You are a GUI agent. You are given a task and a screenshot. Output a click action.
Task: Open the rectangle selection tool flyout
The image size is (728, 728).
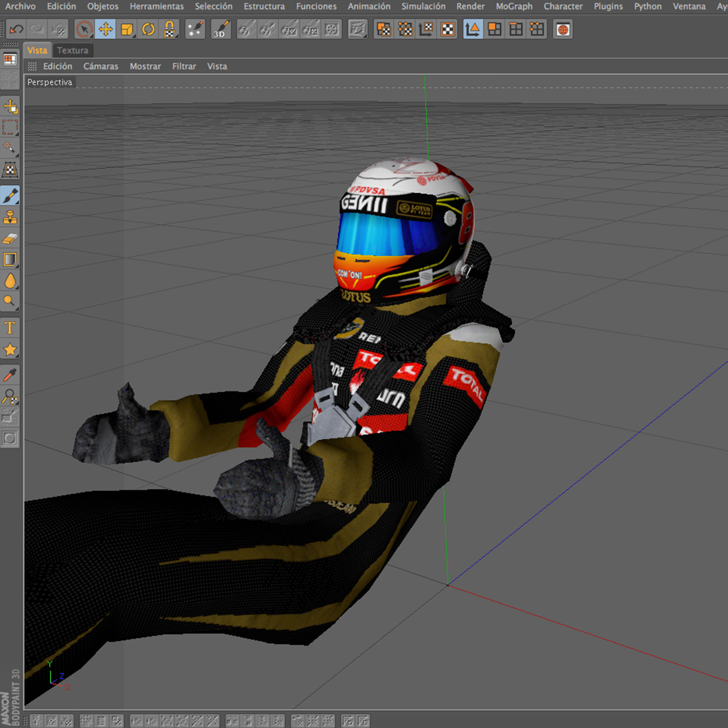pyautogui.click(x=10, y=127)
